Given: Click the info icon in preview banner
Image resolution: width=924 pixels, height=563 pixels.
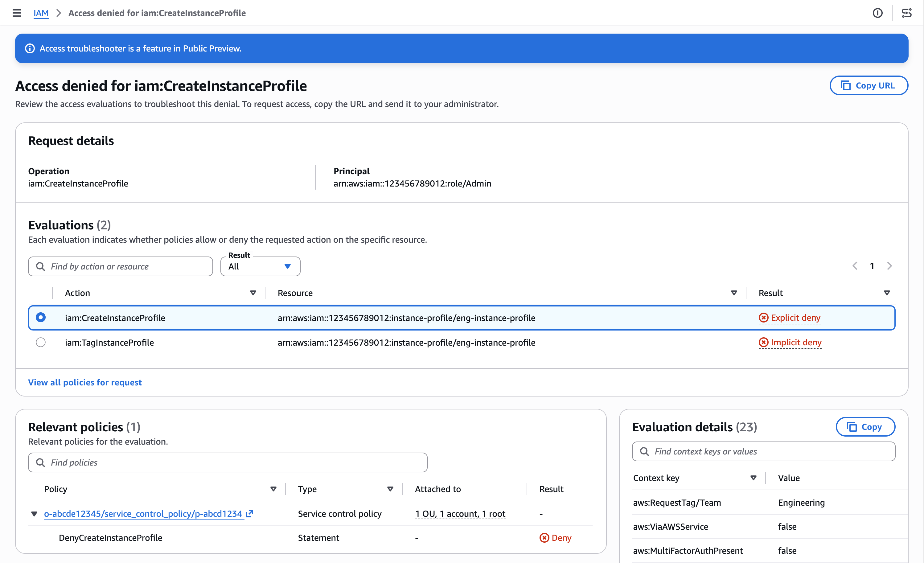Looking at the screenshot, I should (x=30, y=48).
